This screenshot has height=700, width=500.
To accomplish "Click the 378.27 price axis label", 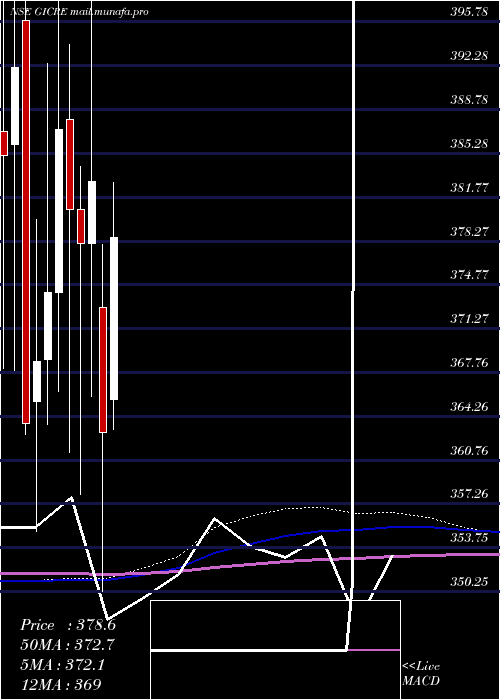I will point(469,232).
